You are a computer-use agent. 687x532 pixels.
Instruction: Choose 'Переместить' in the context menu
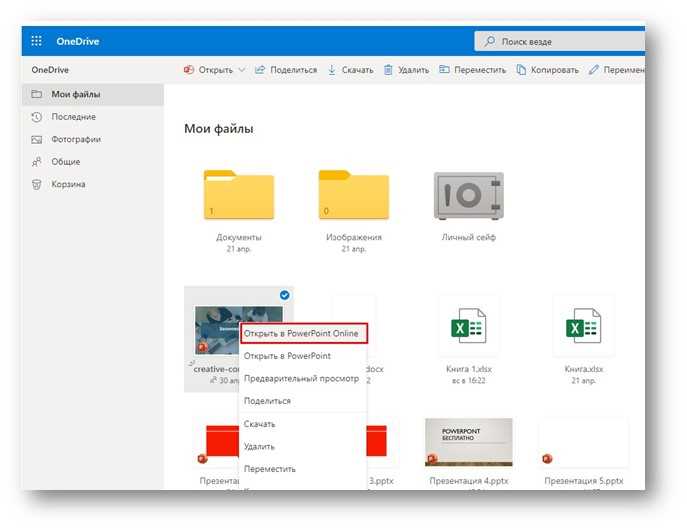[x=269, y=469]
